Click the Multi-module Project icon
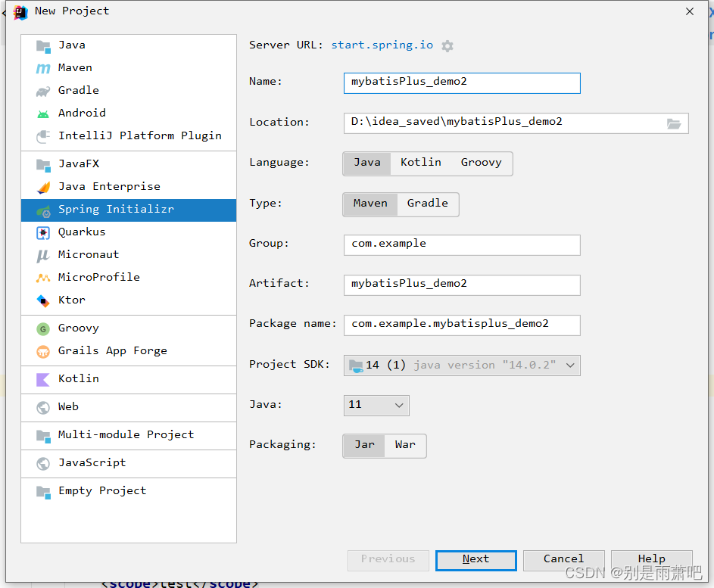Screen dimensions: 714x588 click(x=43, y=436)
